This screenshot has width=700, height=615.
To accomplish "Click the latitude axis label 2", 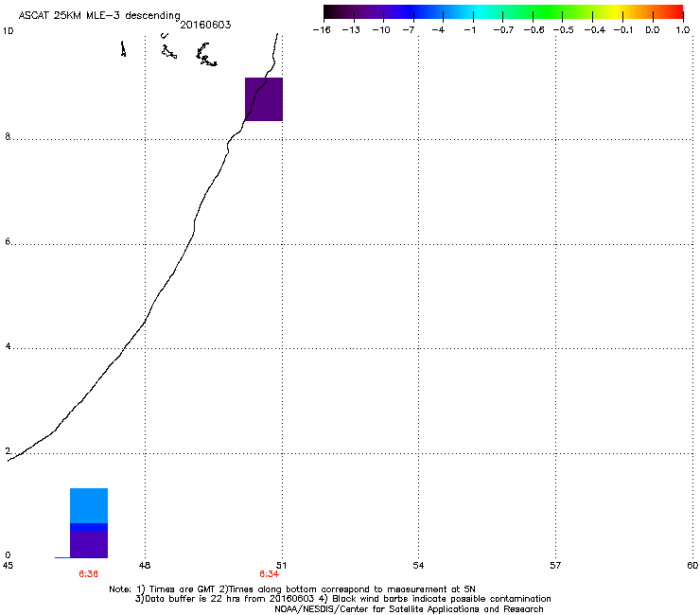I will [8, 451].
